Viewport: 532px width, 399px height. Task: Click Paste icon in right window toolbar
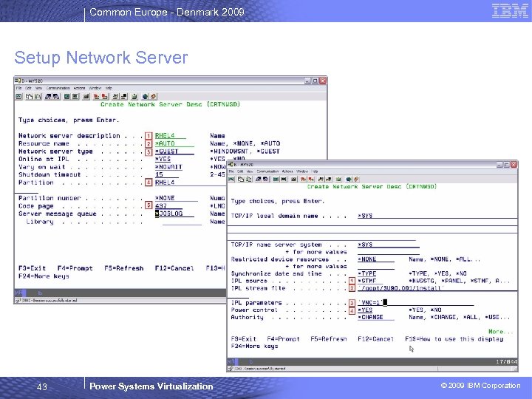click(248, 179)
